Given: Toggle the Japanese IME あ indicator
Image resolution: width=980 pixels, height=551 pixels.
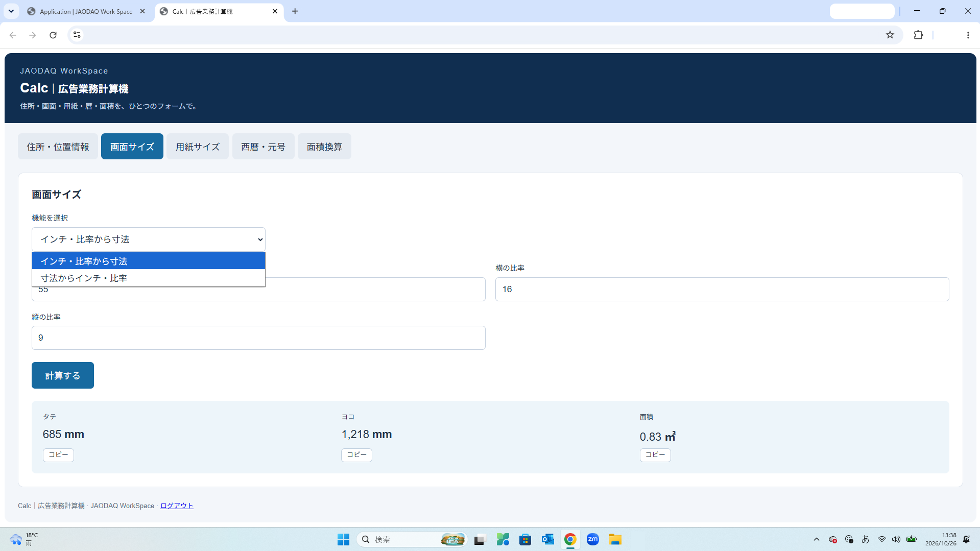Looking at the screenshot, I should click(x=865, y=539).
